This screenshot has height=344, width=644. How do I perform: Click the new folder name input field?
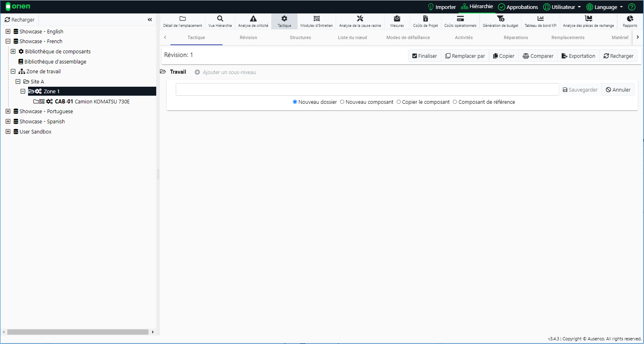pos(367,90)
